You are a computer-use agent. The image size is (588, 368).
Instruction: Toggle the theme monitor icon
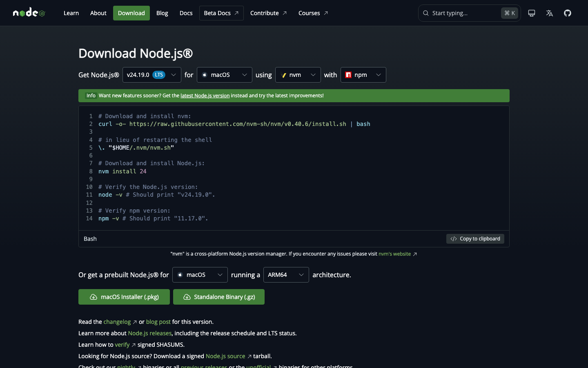coord(532,13)
